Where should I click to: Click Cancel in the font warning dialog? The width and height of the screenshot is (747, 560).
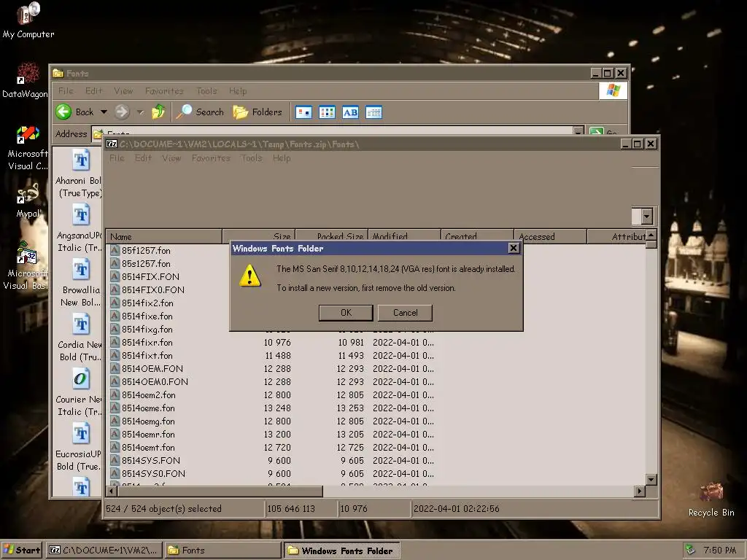tap(405, 313)
